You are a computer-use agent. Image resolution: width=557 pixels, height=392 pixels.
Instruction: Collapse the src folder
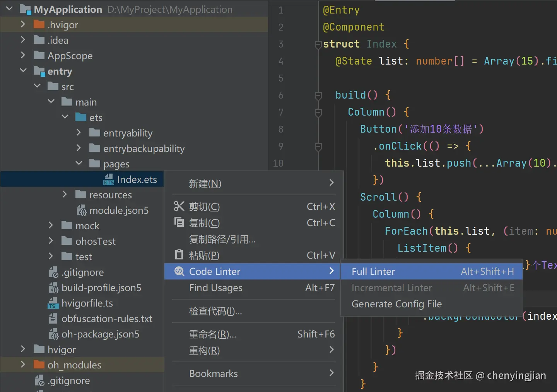pos(37,86)
